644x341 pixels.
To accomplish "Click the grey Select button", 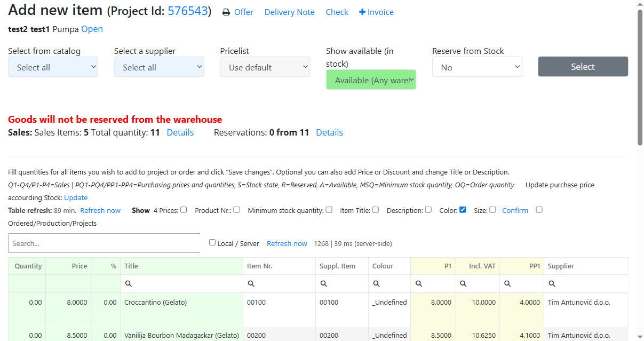I will click(x=583, y=67).
